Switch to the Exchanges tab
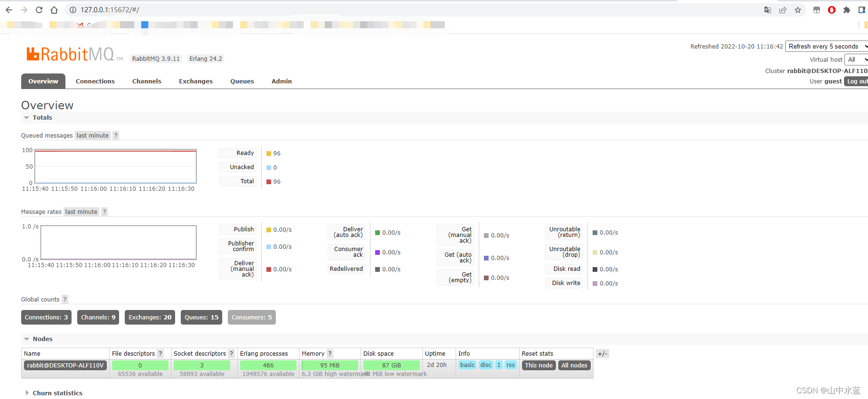This screenshot has height=399, width=868. tap(196, 81)
